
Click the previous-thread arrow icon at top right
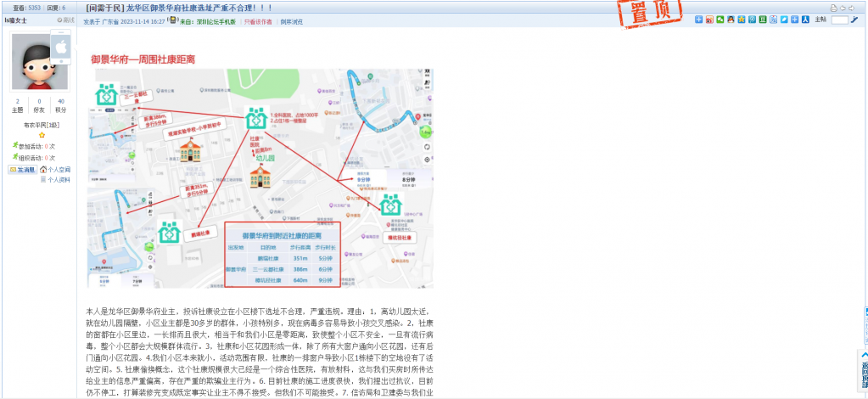842,8
